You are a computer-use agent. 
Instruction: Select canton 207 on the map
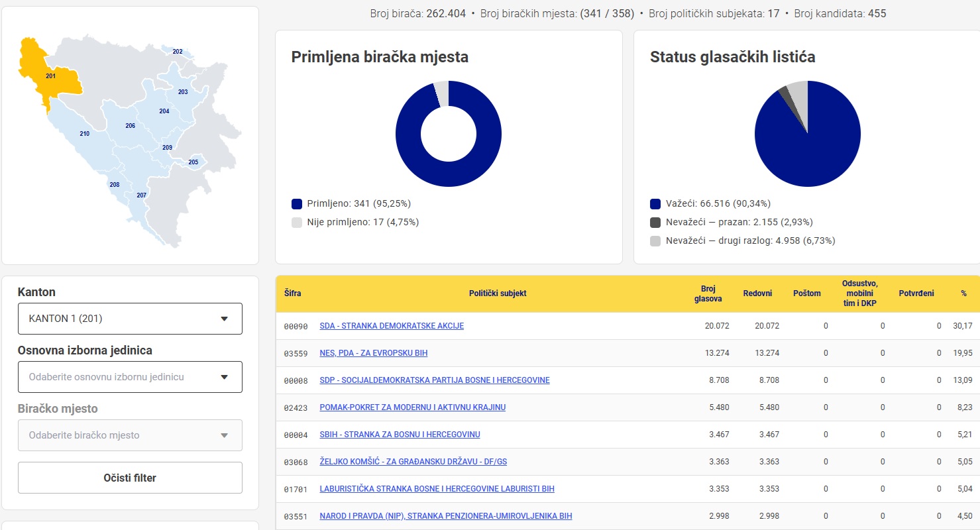(x=141, y=195)
